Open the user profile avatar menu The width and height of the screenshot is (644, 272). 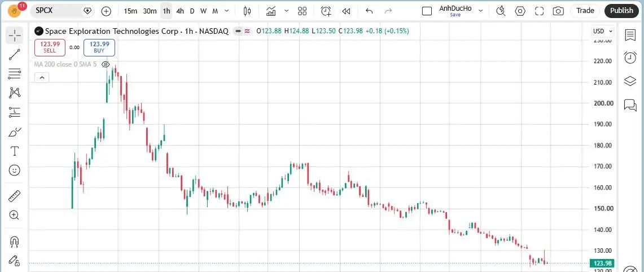[x=15, y=11]
